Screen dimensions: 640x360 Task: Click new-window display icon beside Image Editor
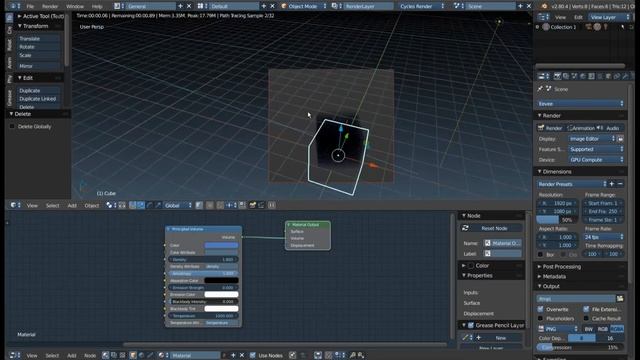click(x=620, y=139)
